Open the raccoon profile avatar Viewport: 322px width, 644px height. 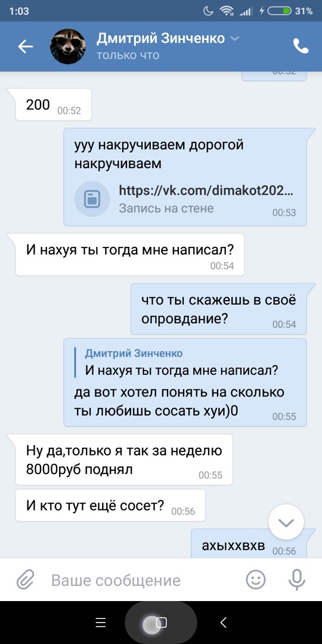pyautogui.click(x=68, y=47)
